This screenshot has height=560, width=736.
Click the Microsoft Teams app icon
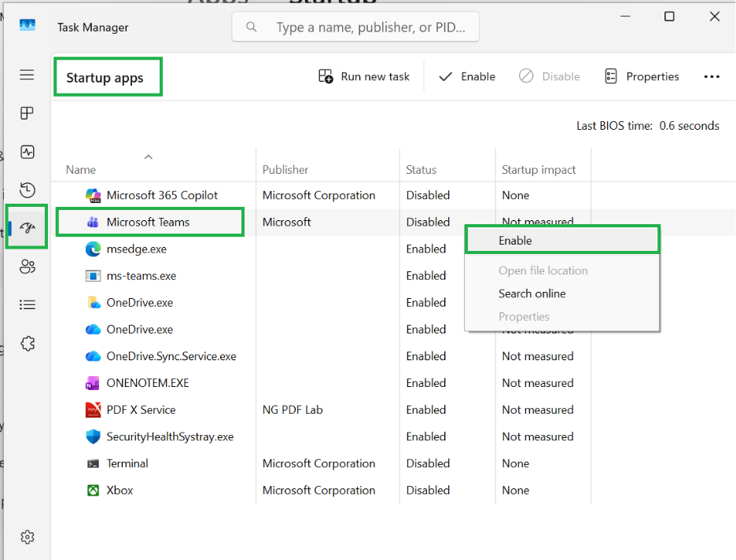click(93, 222)
